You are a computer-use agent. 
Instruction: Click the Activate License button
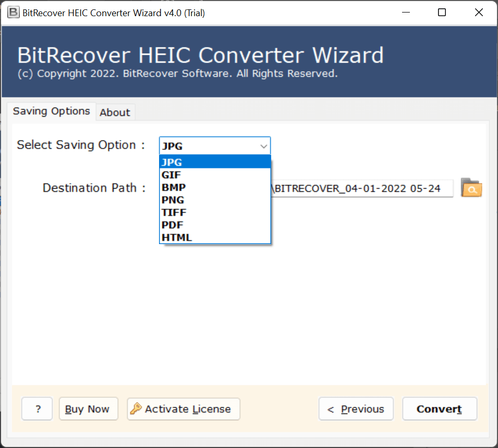[x=184, y=409]
